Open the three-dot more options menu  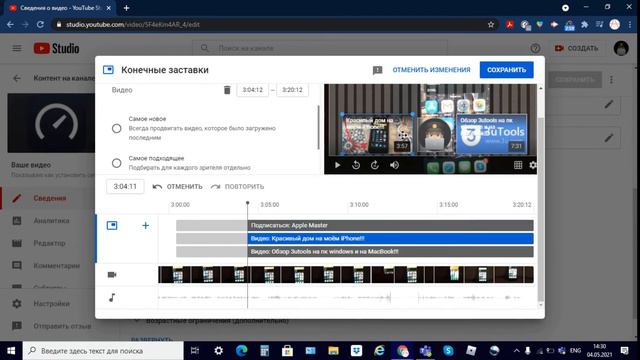point(611,80)
